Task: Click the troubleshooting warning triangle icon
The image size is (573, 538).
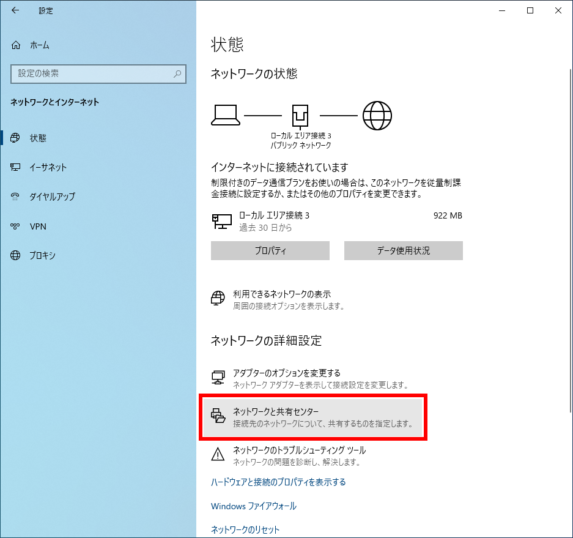Action: click(x=218, y=454)
